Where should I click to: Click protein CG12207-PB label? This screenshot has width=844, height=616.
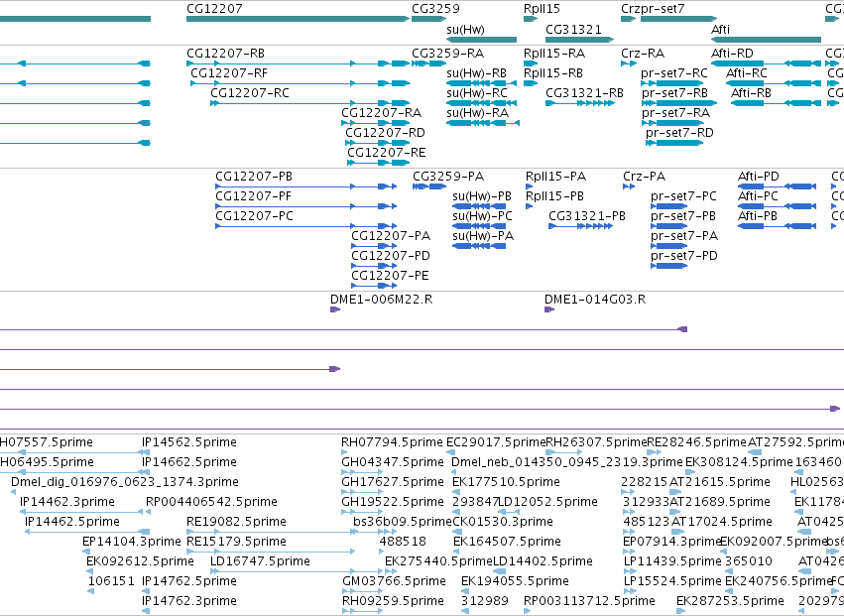(254, 177)
